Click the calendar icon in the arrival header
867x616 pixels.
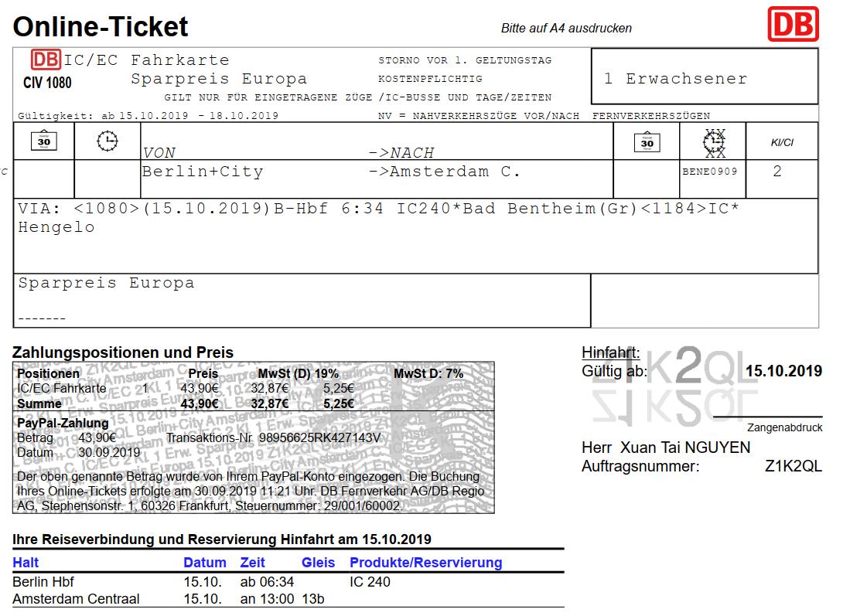(647, 142)
